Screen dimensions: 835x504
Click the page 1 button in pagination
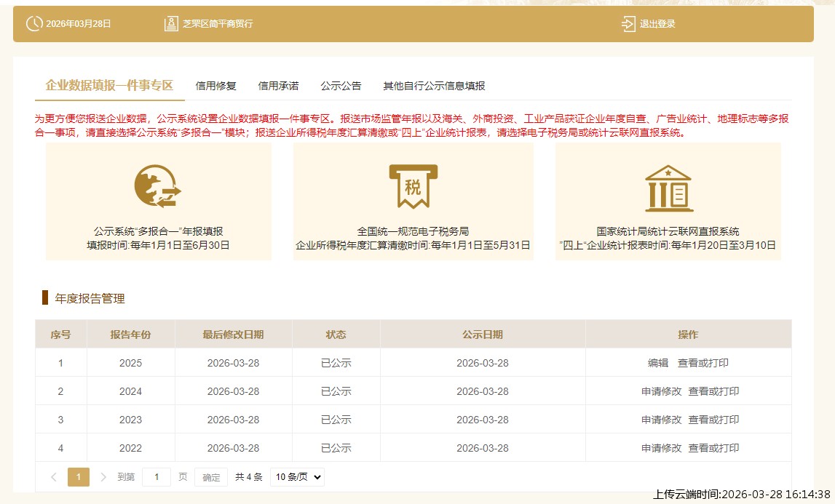pyautogui.click(x=78, y=476)
